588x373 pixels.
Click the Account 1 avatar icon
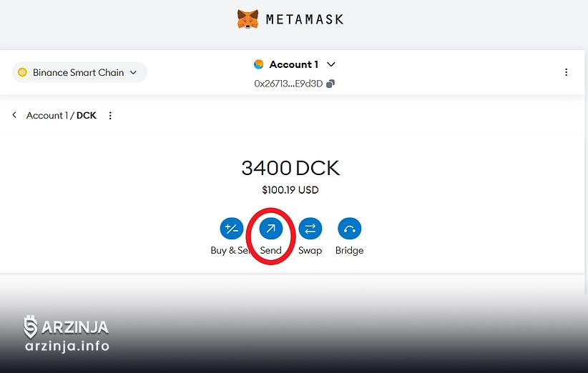coord(259,64)
